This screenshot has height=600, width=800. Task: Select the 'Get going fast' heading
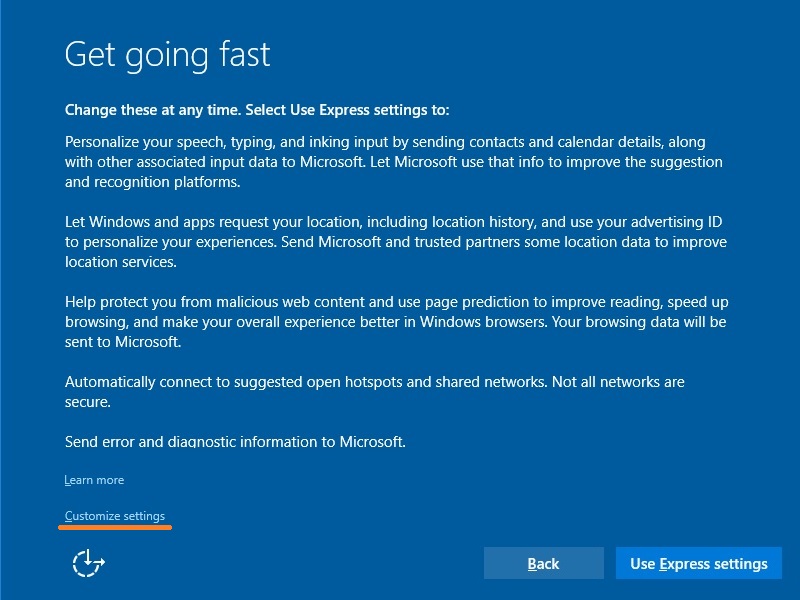pyautogui.click(x=167, y=55)
